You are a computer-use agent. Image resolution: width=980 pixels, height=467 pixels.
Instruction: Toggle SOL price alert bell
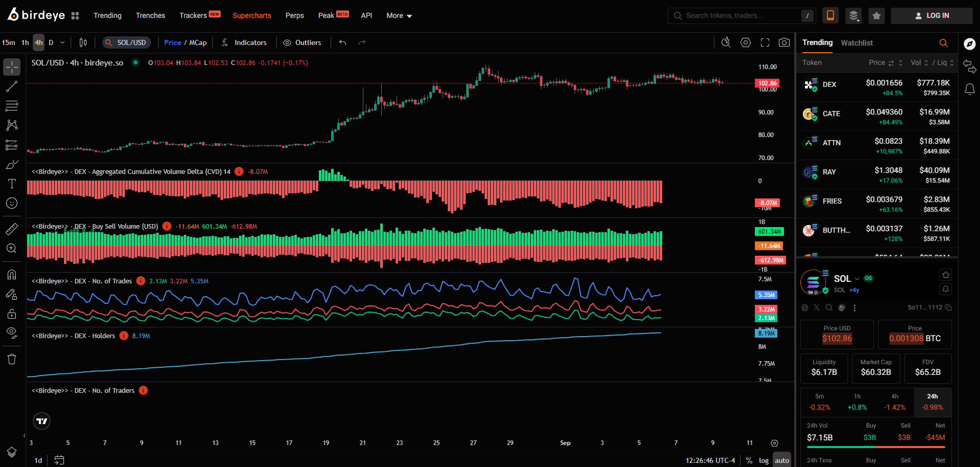pos(946,289)
